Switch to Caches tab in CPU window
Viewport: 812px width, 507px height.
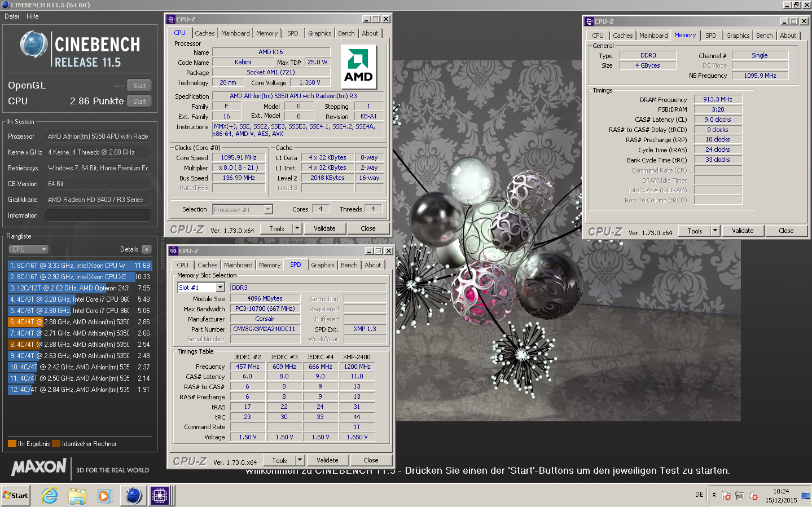pyautogui.click(x=205, y=33)
